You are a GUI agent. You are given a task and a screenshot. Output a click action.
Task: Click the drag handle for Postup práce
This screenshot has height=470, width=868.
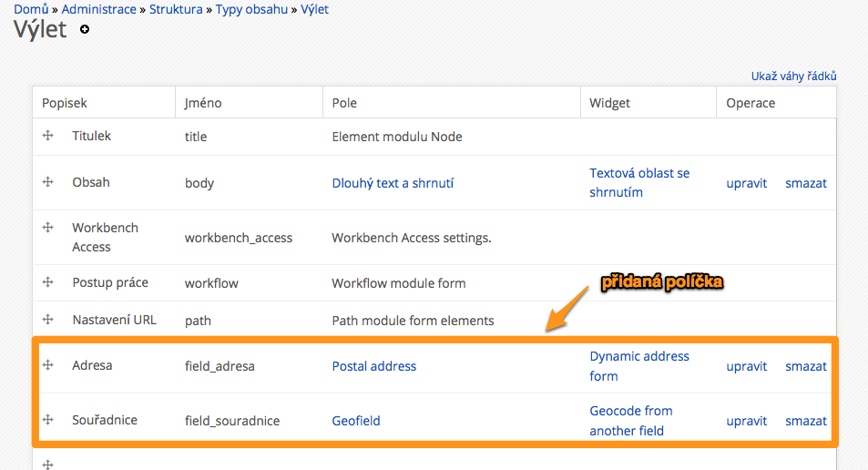48,282
